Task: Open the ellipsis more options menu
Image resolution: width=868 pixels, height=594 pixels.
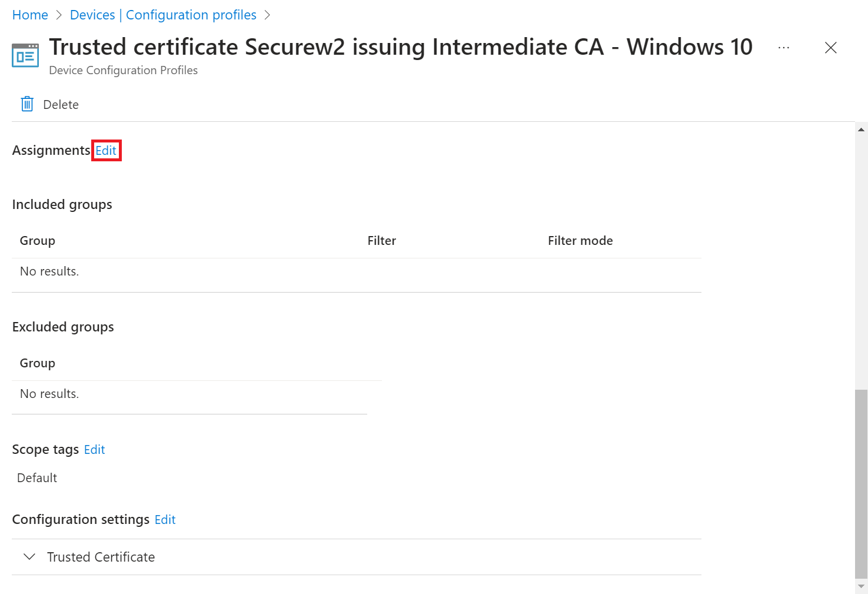Action: point(783,48)
